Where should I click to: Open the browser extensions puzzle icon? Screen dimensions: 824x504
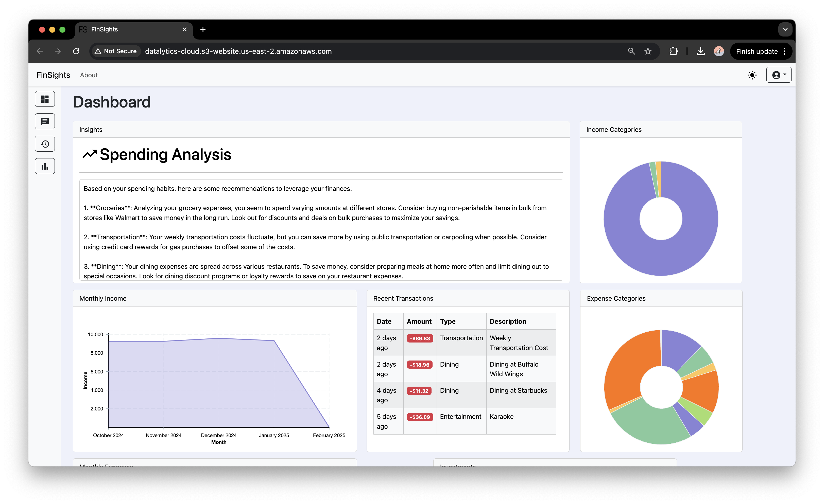coord(674,51)
